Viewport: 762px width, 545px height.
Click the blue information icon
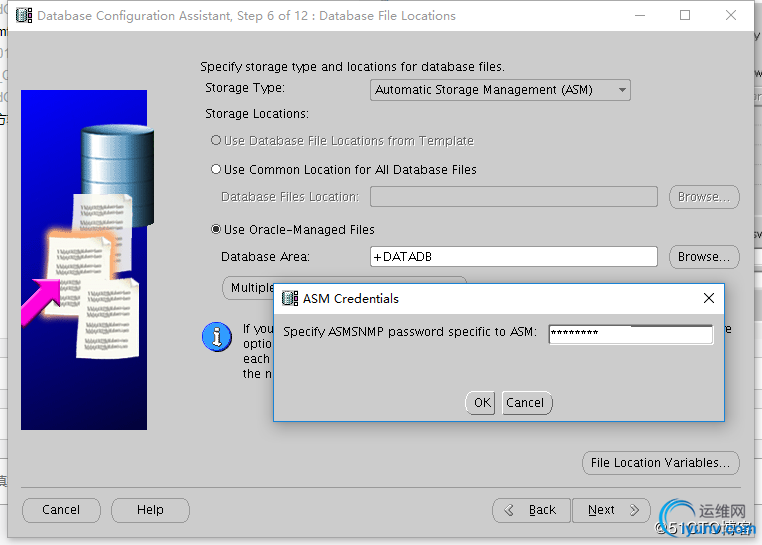coord(217,337)
